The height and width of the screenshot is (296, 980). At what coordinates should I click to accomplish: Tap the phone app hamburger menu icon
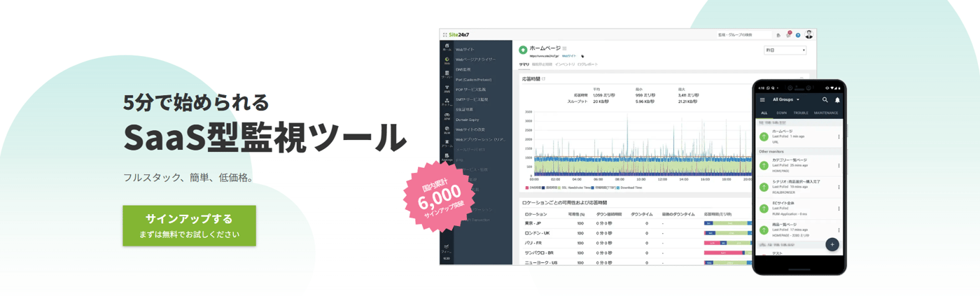tap(762, 100)
